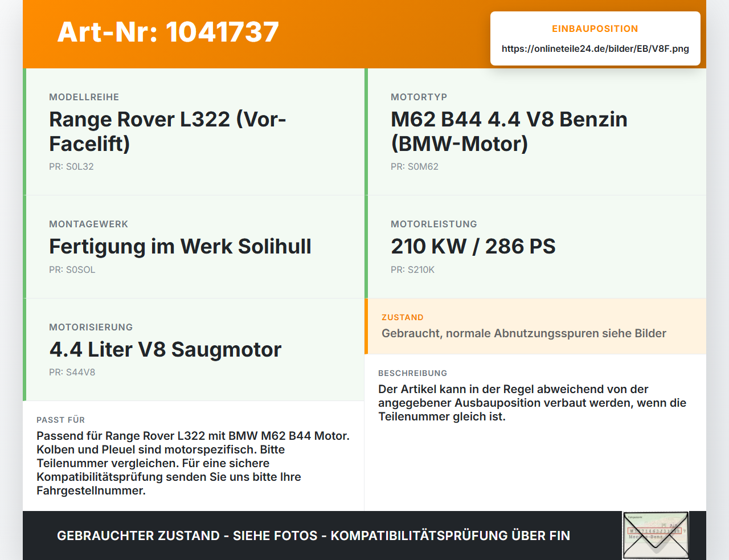
Task: Click the MOTORISIERUNG label
Action: [x=91, y=327]
